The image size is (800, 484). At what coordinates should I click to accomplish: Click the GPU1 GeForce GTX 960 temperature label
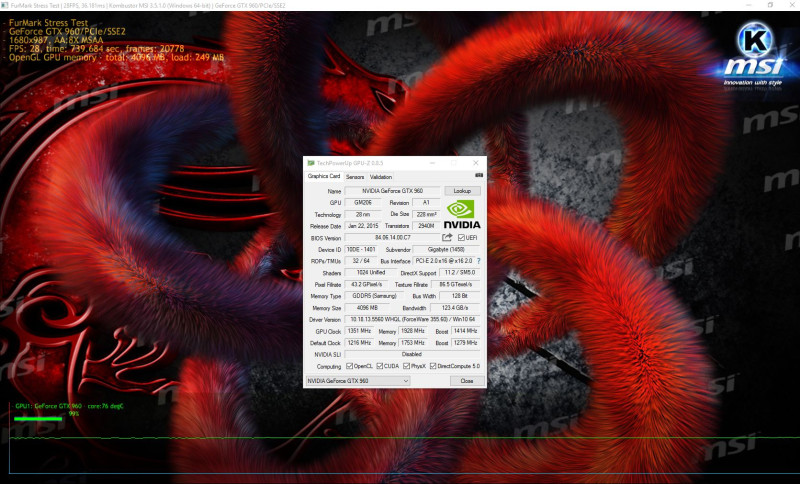click(x=69, y=406)
